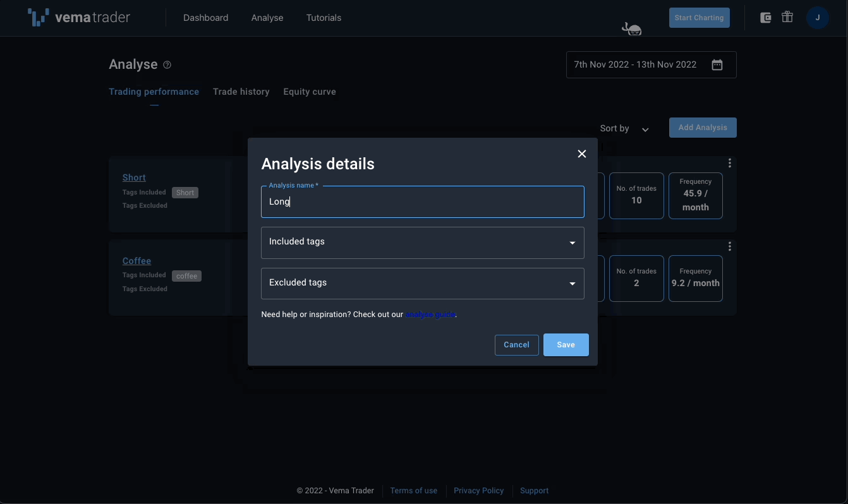Switch to Trading performance tab

point(154,92)
